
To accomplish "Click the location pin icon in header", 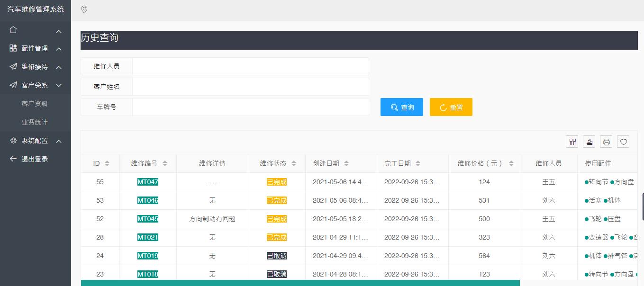I will (x=84, y=9).
